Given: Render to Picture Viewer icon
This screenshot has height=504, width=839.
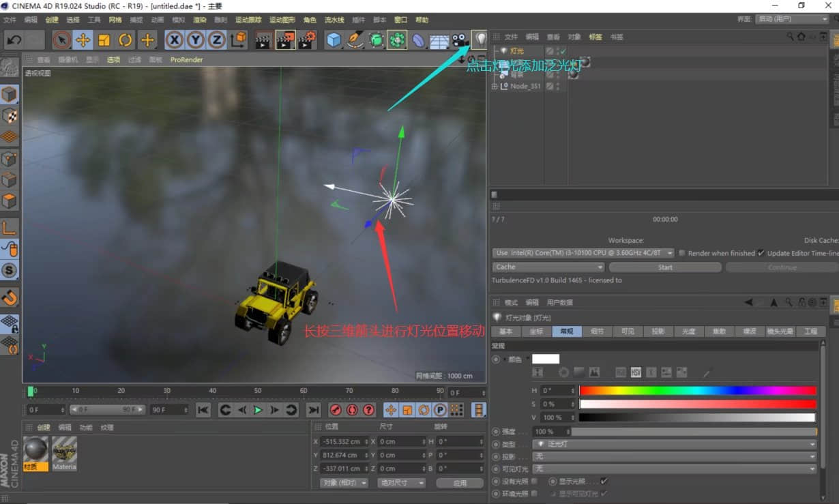Looking at the screenshot, I should pos(285,40).
